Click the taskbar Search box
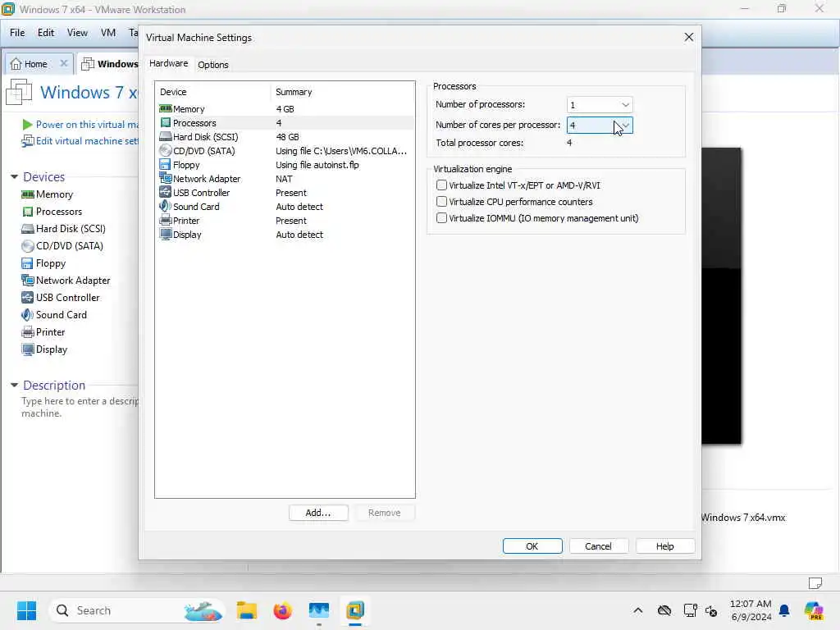Viewport: 840px width, 630px height. pyautogui.click(x=137, y=610)
